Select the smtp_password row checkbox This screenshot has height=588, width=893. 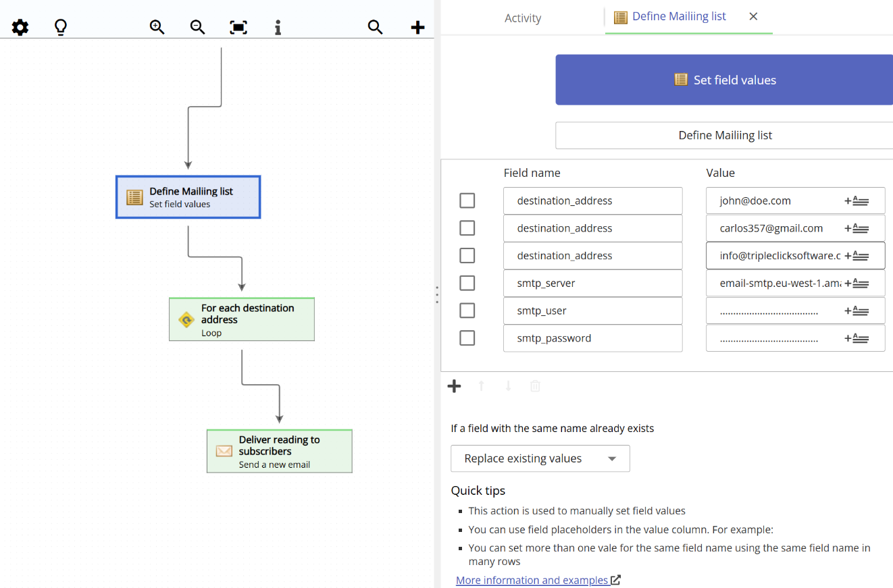point(467,338)
